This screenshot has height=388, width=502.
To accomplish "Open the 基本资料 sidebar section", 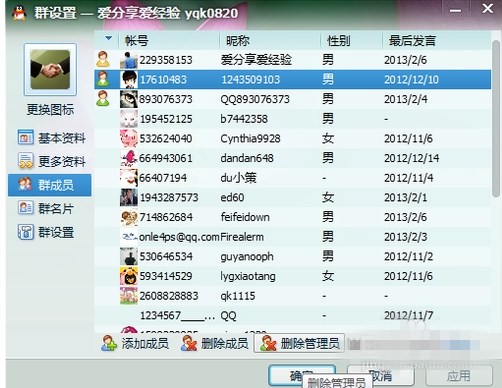I will tap(52, 138).
